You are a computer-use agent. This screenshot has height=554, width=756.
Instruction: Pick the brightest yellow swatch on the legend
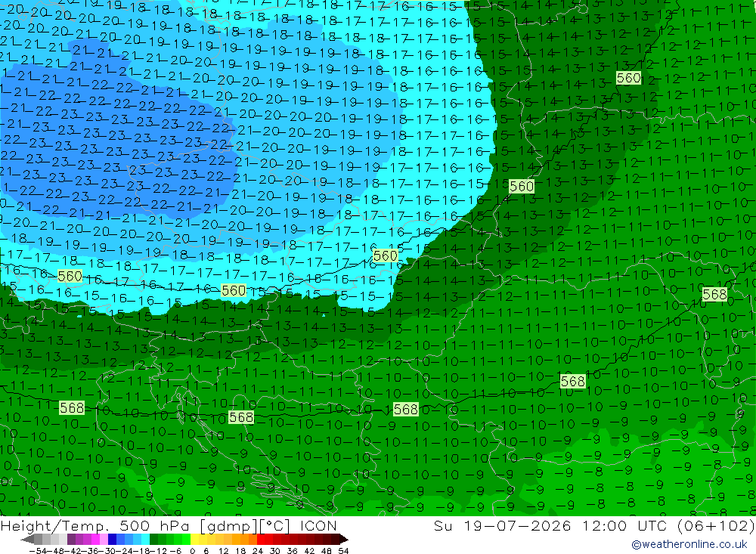(x=195, y=540)
